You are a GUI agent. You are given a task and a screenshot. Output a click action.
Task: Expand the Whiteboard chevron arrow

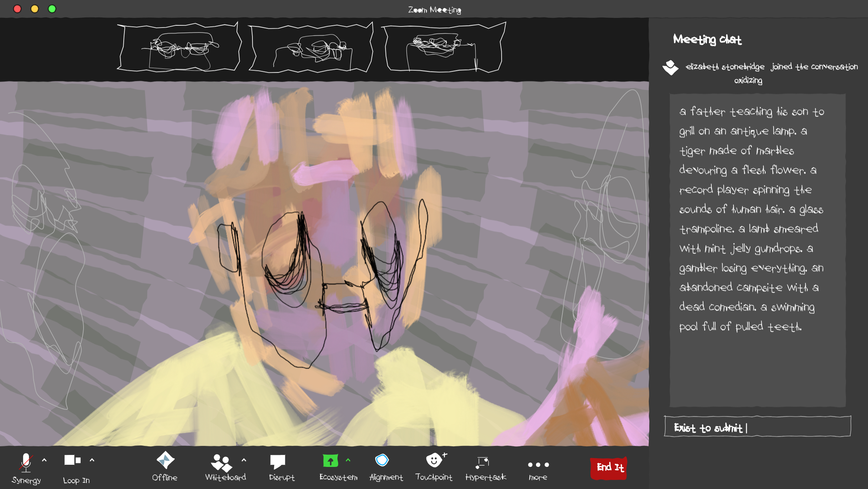(x=244, y=460)
